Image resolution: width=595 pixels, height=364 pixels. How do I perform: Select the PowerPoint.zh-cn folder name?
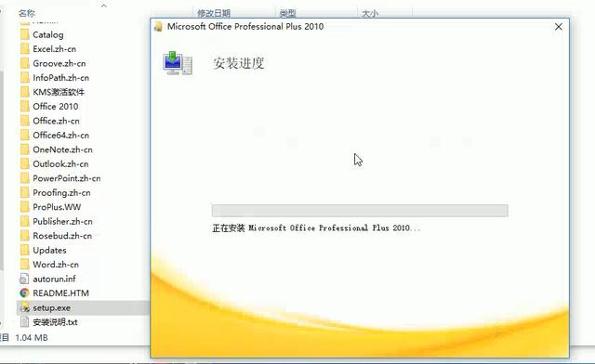click(67, 178)
